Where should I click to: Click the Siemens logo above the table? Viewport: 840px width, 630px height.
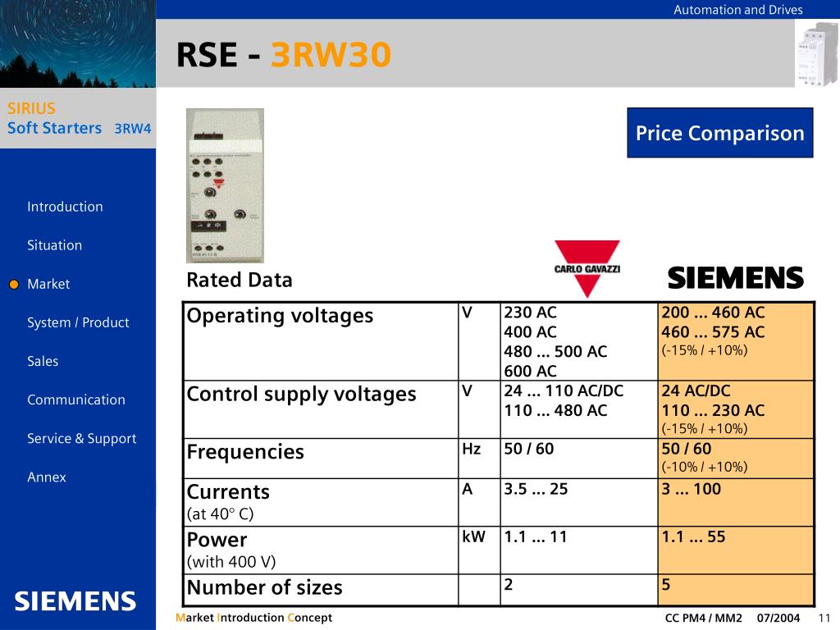click(x=736, y=278)
